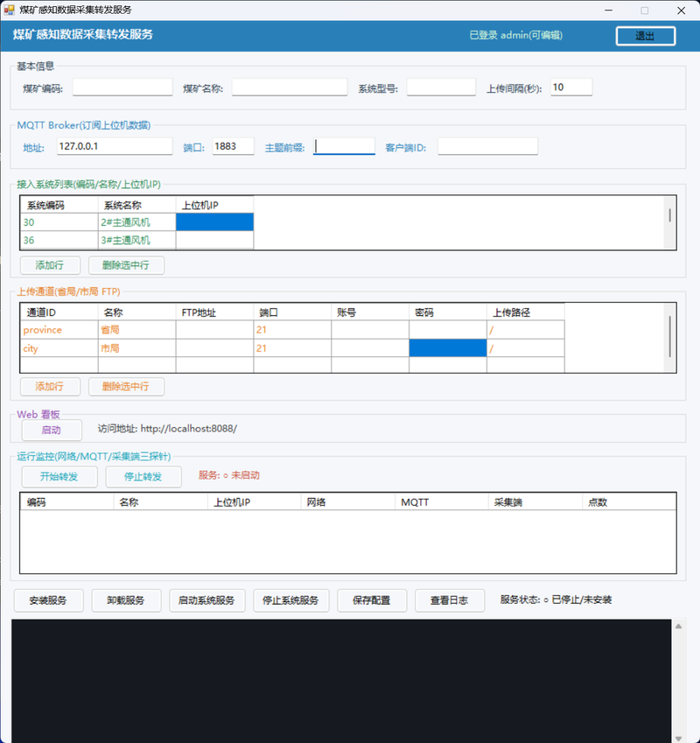Click the MQTT header in monitoring table

tap(441, 502)
